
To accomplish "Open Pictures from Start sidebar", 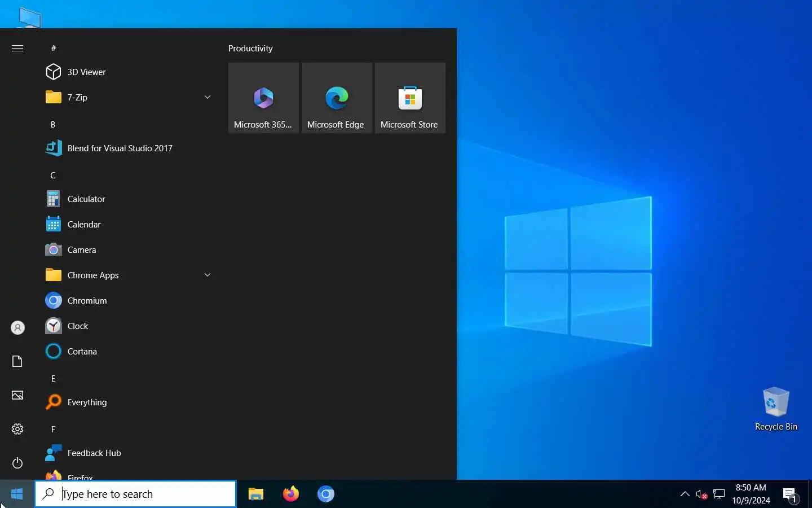I will click(x=17, y=395).
